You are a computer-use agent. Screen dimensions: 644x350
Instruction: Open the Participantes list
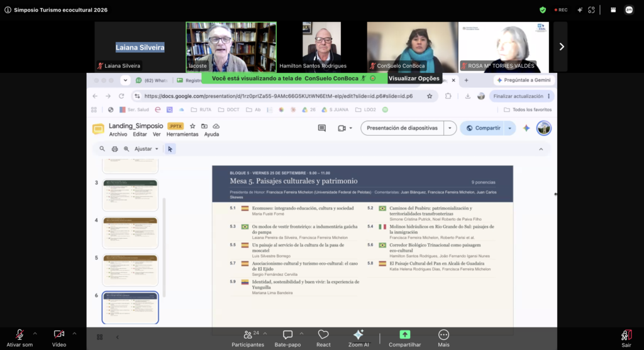[248, 335]
